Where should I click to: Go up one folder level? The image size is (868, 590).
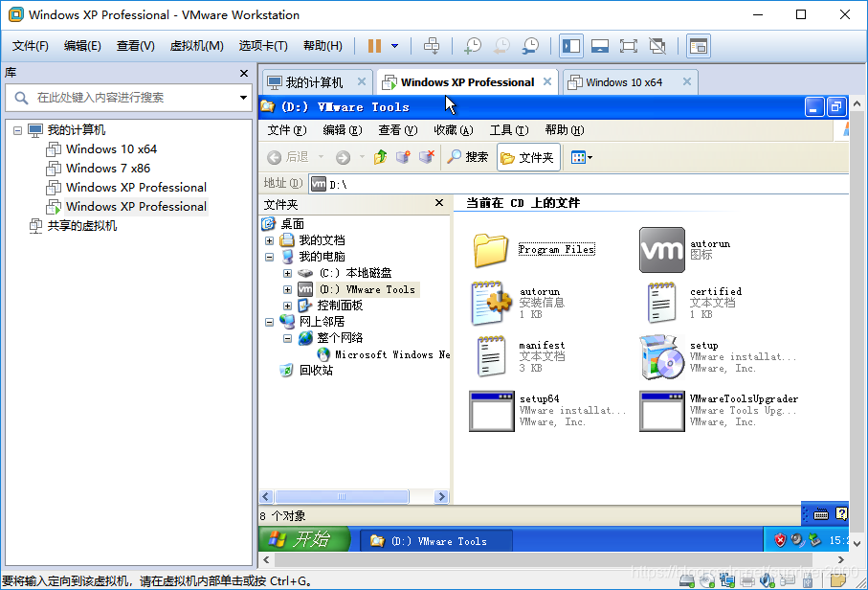pos(380,157)
